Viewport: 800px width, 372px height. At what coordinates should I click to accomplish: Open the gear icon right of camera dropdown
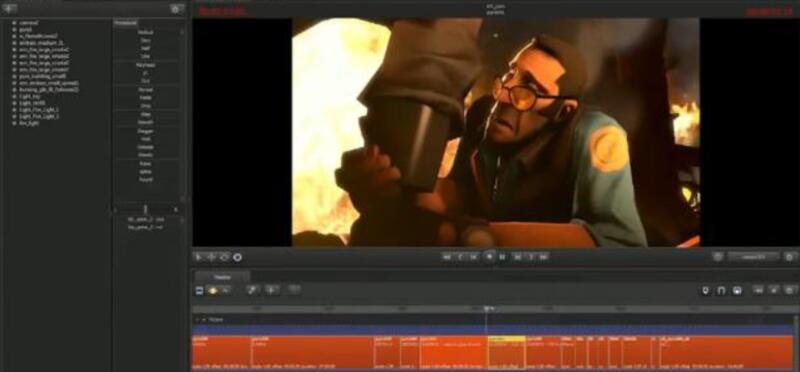[790, 257]
